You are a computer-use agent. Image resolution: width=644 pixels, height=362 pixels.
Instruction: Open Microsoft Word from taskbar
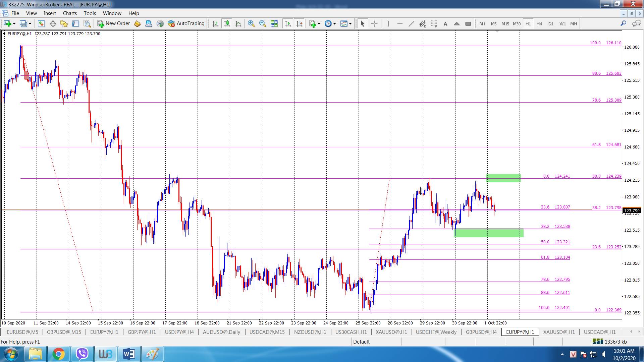(x=129, y=354)
